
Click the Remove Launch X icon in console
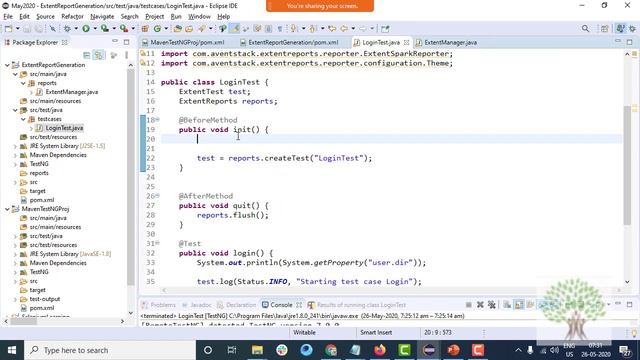(x=480, y=304)
